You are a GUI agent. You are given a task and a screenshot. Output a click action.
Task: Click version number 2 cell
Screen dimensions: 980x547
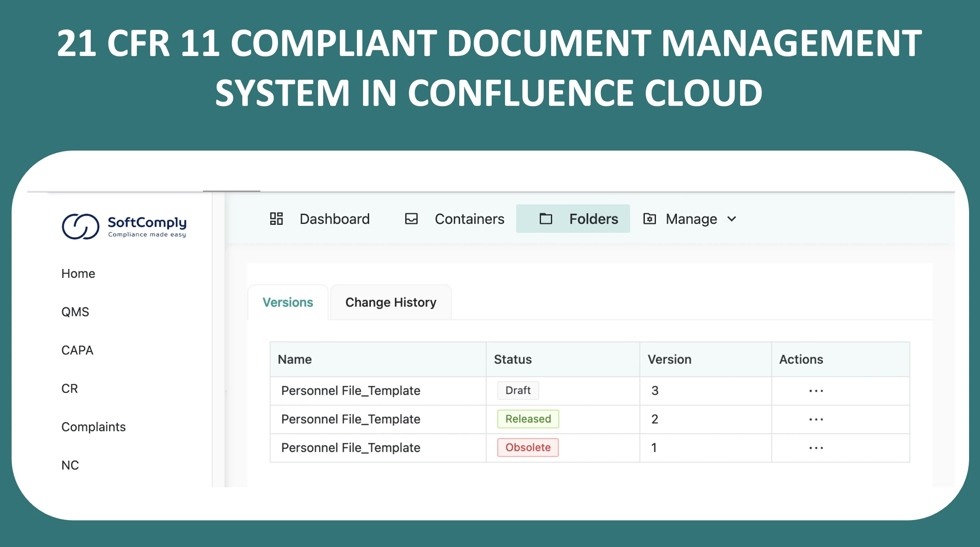point(705,420)
